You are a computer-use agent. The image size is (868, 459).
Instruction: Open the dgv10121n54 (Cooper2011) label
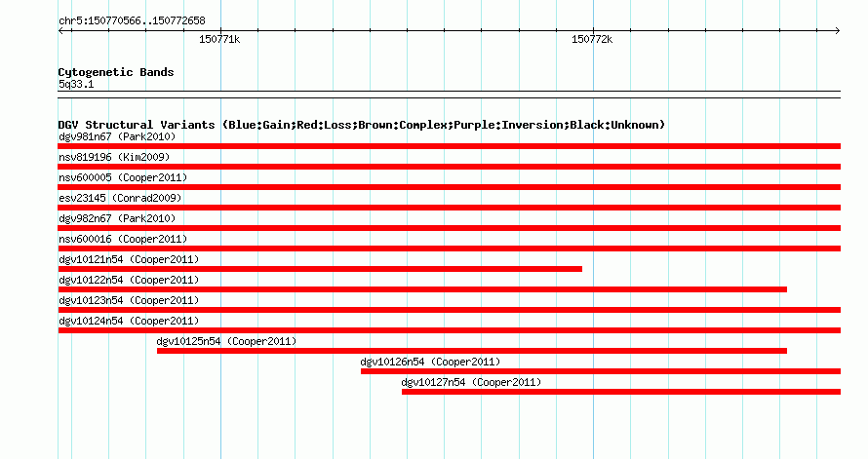(x=129, y=259)
